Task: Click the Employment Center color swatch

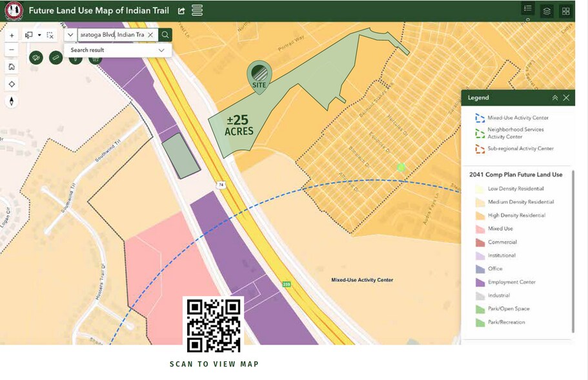Action: point(480,282)
